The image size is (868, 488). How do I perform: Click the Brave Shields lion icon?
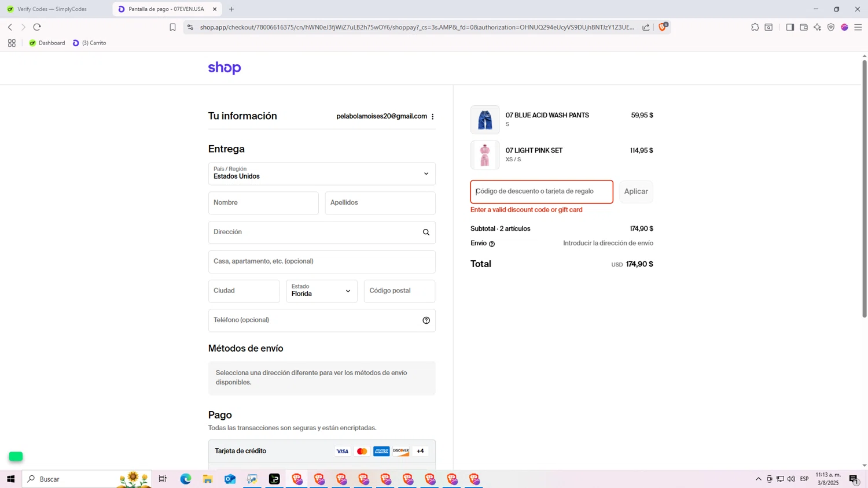click(x=663, y=27)
